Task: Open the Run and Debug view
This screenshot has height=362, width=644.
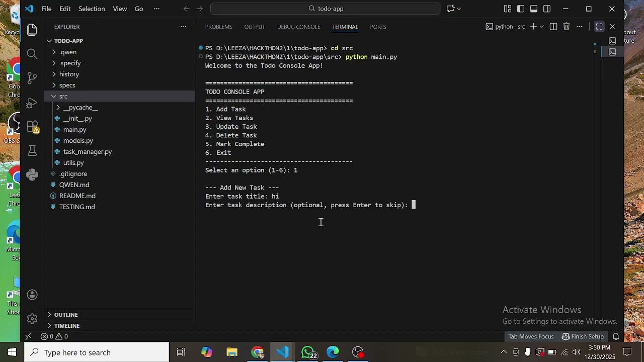Action: tap(32, 103)
